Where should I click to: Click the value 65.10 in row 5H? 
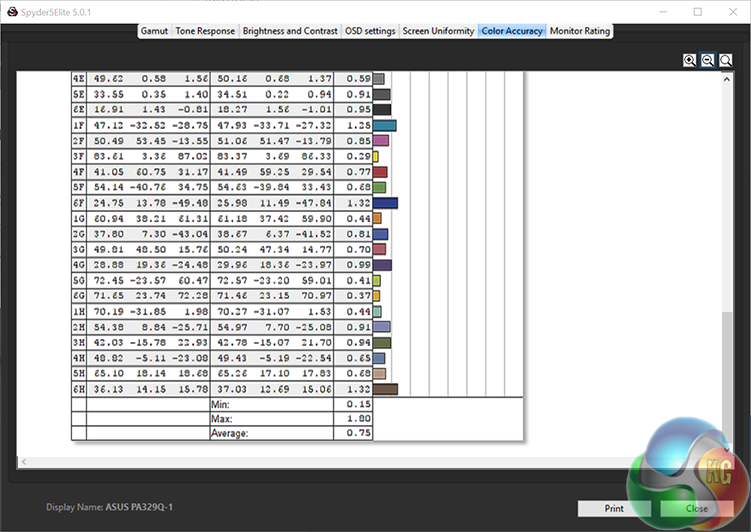[x=108, y=374]
